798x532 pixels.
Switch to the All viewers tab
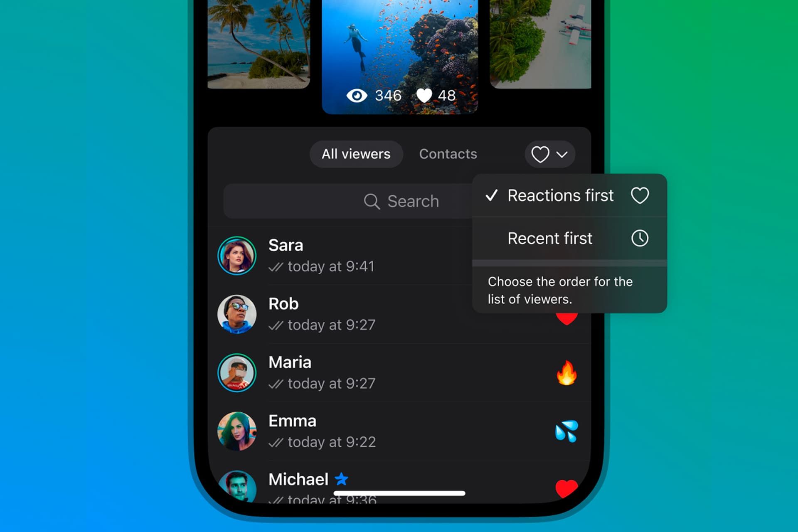tap(355, 154)
